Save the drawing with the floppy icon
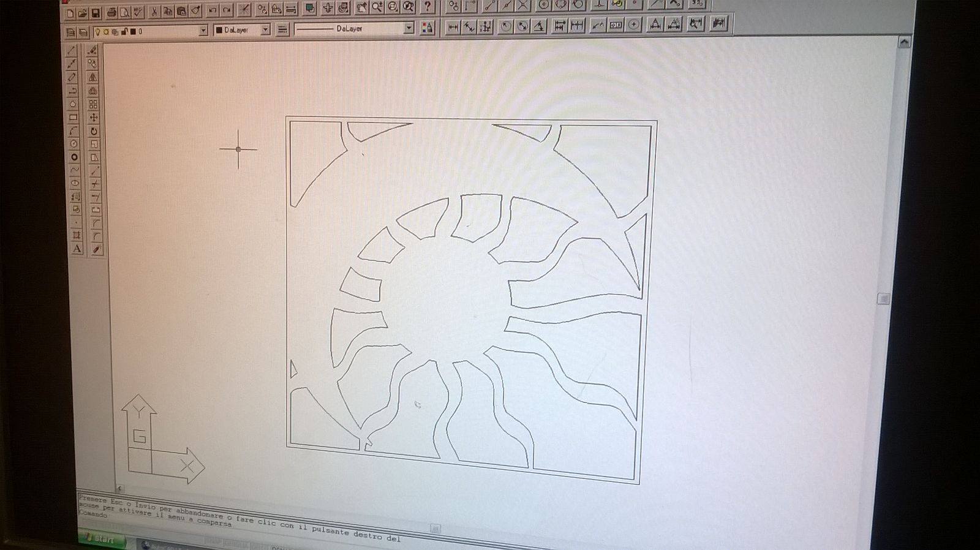The width and height of the screenshot is (980, 550). (96, 13)
